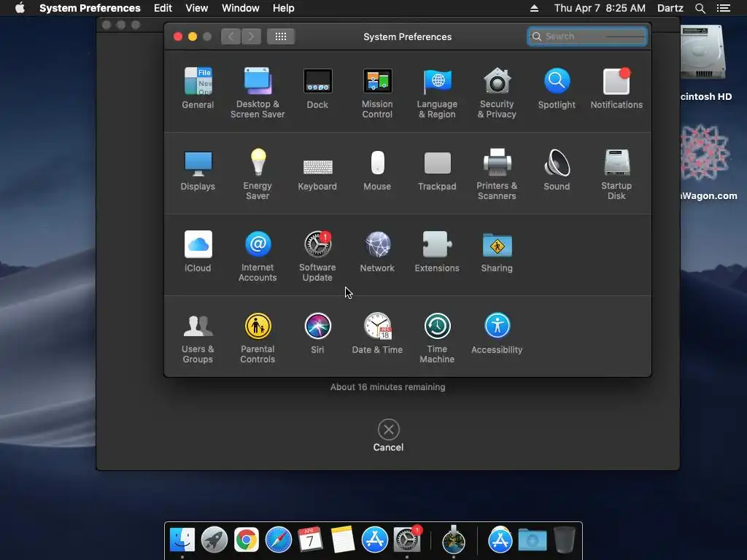Open the Edit menu
Image resolution: width=747 pixels, height=560 pixels.
pos(163,8)
